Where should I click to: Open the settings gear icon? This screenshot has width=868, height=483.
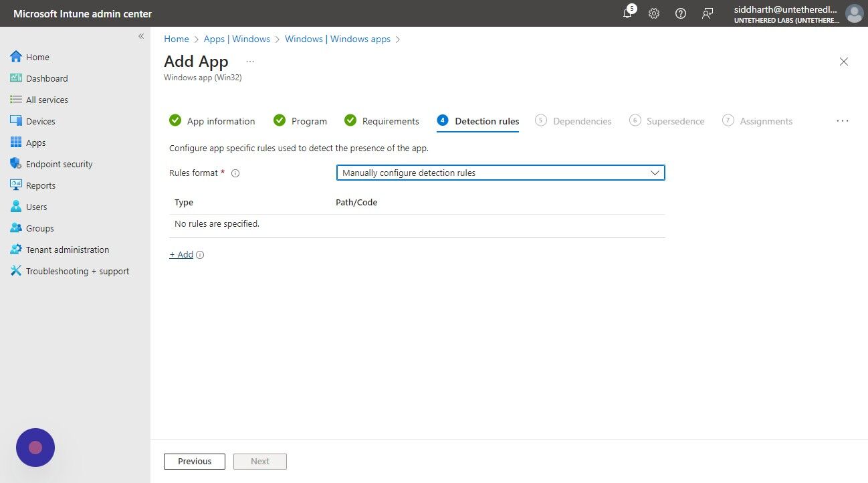click(x=654, y=13)
